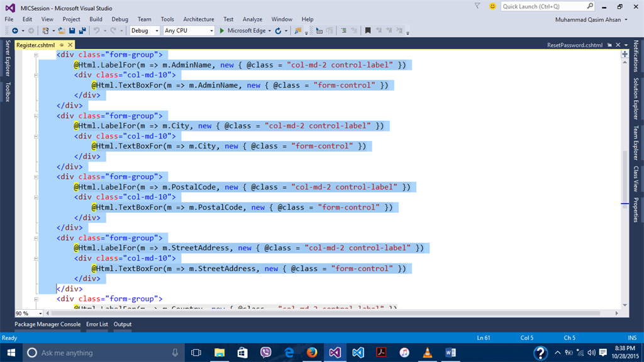This screenshot has height=362, width=644.
Task: Open Firefox from the Windows taskbar
Action: tap(312, 353)
